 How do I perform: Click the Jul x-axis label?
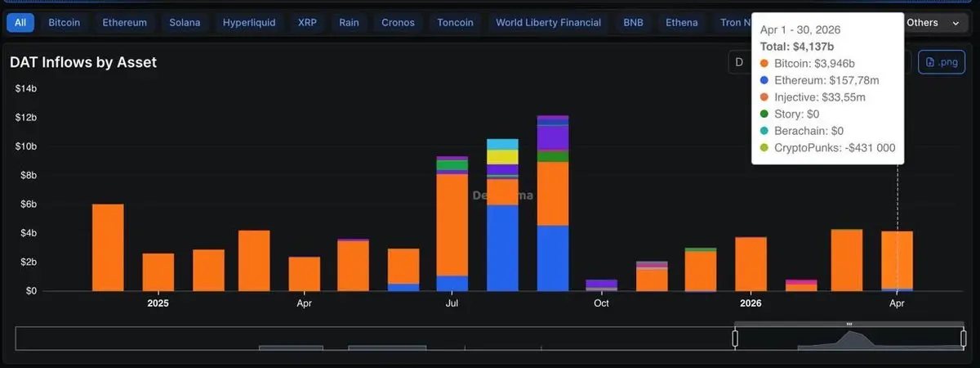click(452, 303)
